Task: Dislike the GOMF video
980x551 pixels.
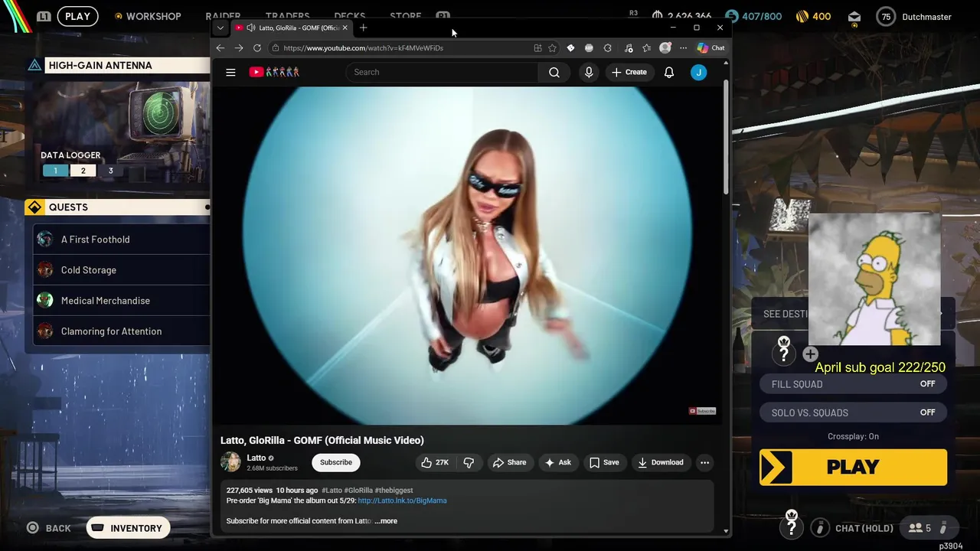Action: click(x=469, y=462)
